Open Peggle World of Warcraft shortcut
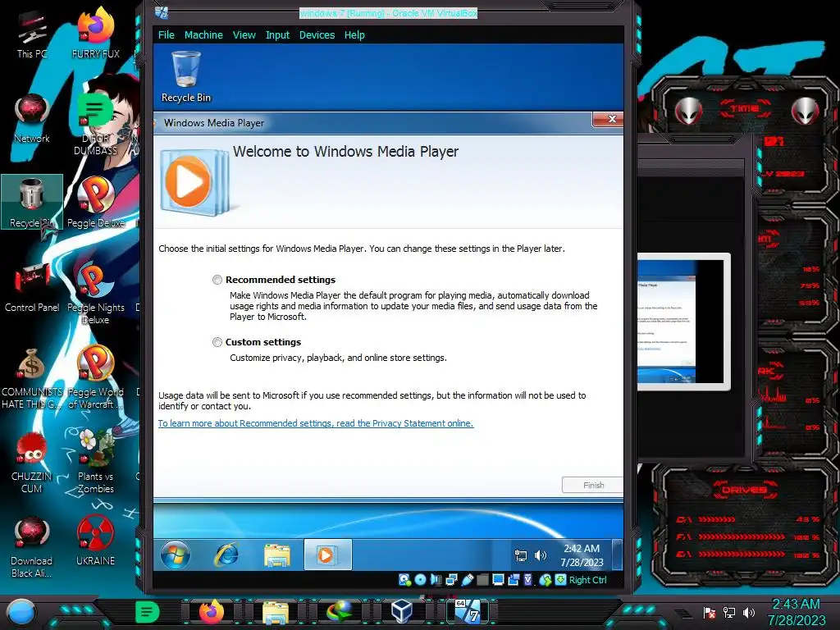 point(96,377)
